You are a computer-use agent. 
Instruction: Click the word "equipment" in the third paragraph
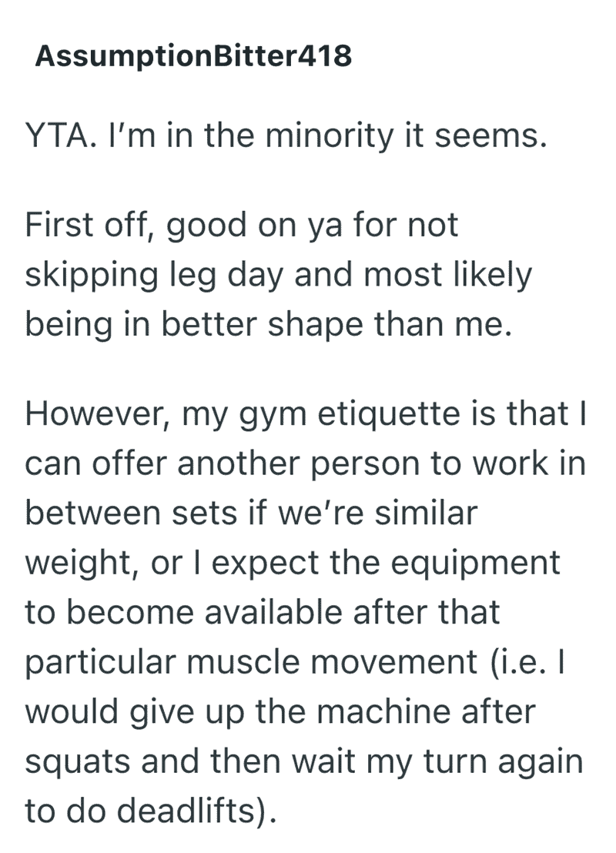coord(476,564)
